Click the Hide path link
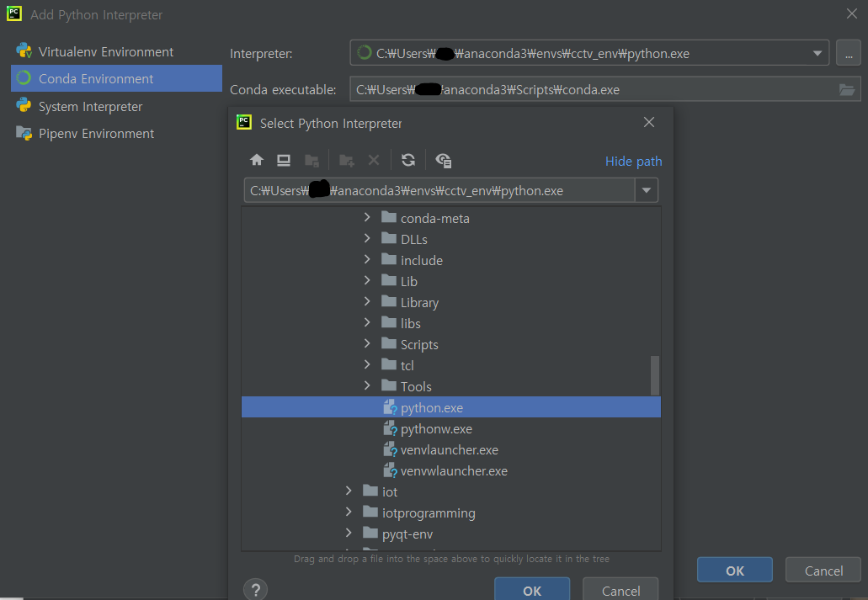The height and width of the screenshot is (600, 868). [633, 161]
